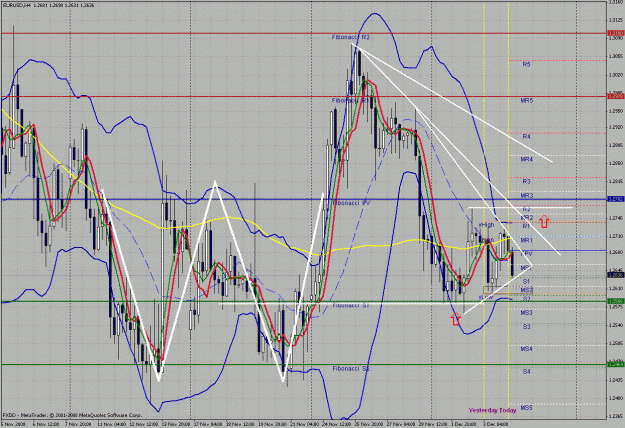The image size is (625, 428).
Task: Click the 1.3020 price on the axis
Action: pyautogui.click(x=616, y=75)
